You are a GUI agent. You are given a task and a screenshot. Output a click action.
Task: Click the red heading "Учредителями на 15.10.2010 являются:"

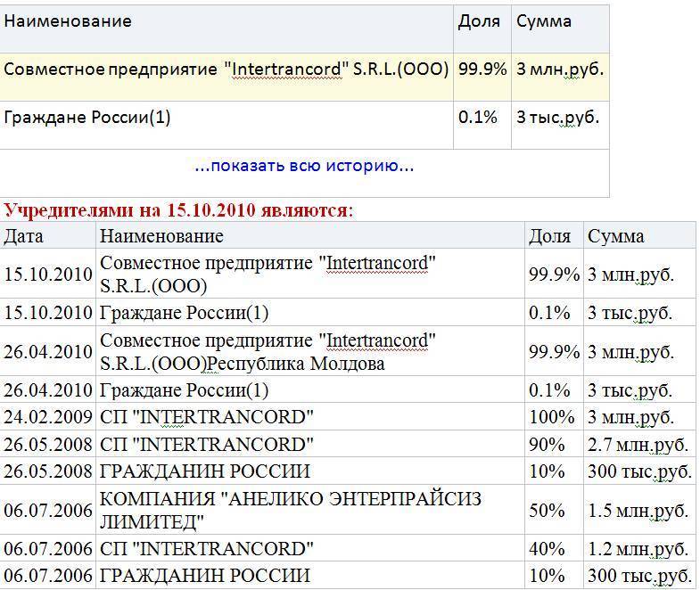178,209
